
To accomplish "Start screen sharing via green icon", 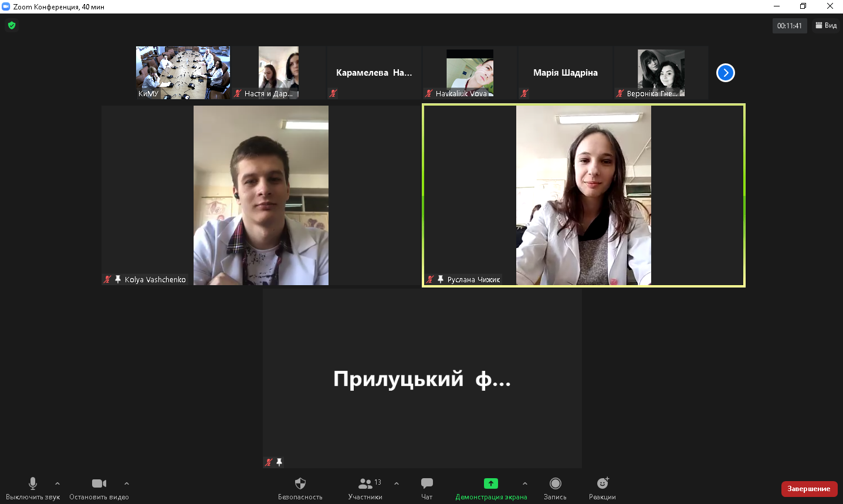I will pyautogui.click(x=491, y=483).
